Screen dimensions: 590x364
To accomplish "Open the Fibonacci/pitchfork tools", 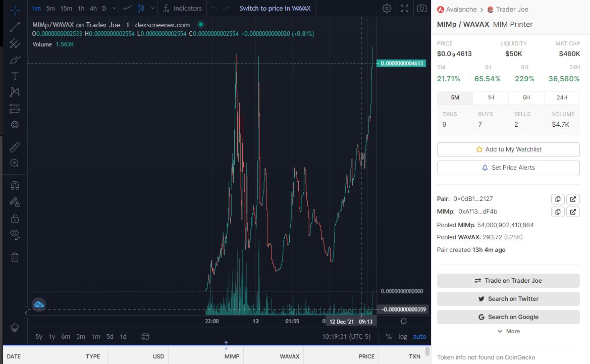I will tap(15, 43).
